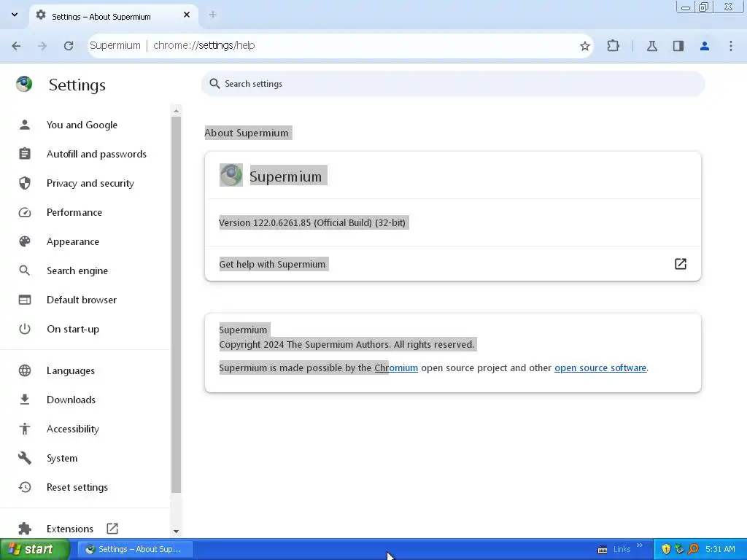Close the Settings – About Supermium tab
The width and height of the screenshot is (747, 560).
(x=187, y=15)
